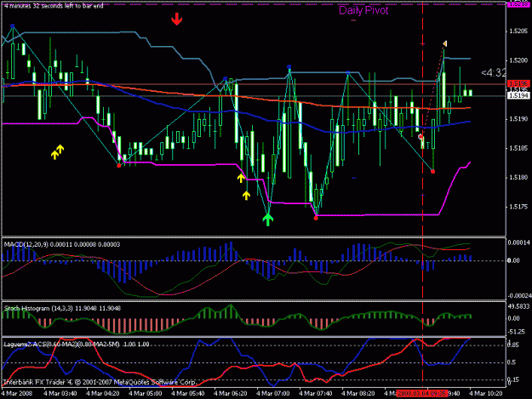Click the red 2008.03.04 09:35 date label
This screenshot has height=399, width=532.
click(422, 394)
